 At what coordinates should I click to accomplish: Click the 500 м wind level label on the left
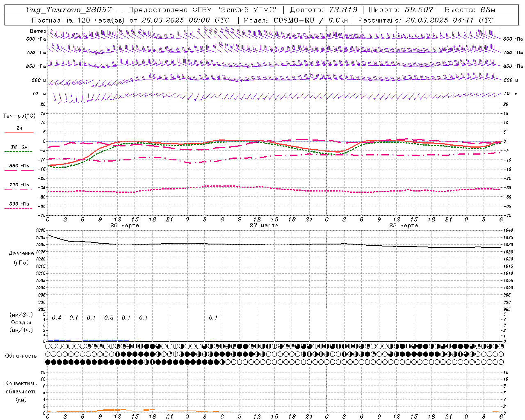pos(39,80)
